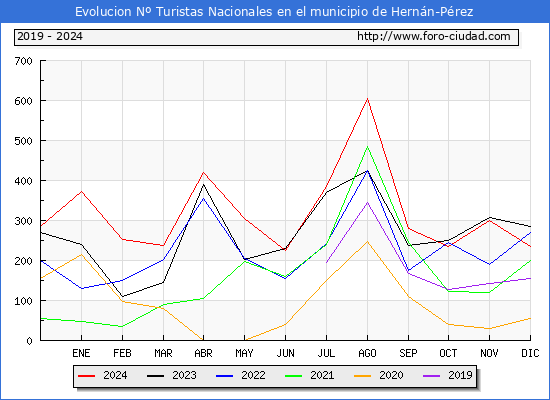Click the orange 2020 legend line swatch

click(363, 376)
